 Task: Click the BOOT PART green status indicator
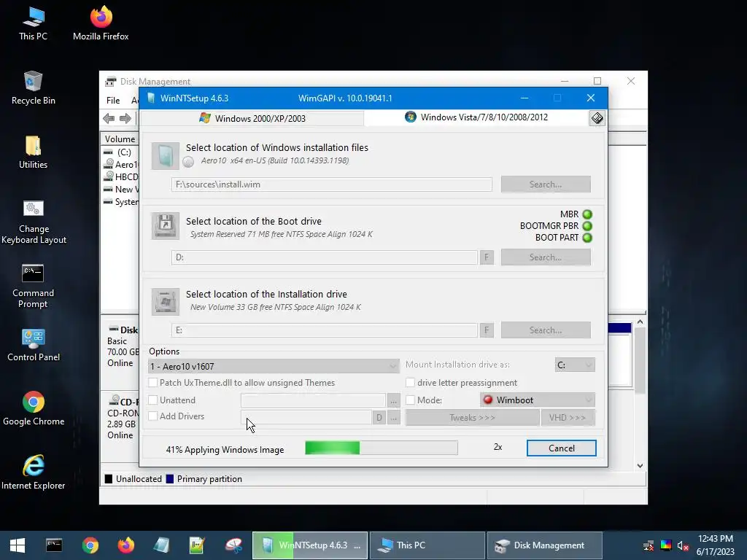[x=587, y=238]
